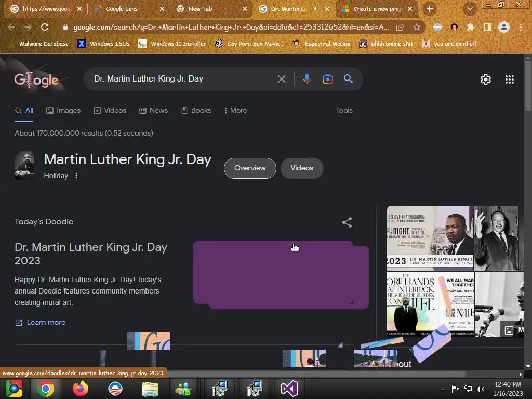Close the Google Lens browser tab
The height and width of the screenshot is (399, 532).
[162, 9]
